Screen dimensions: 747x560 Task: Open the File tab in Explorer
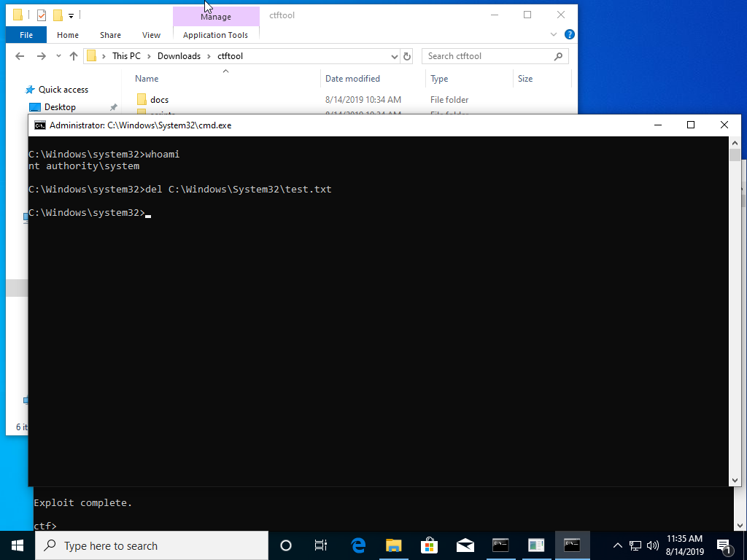click(x=26, y=35)
